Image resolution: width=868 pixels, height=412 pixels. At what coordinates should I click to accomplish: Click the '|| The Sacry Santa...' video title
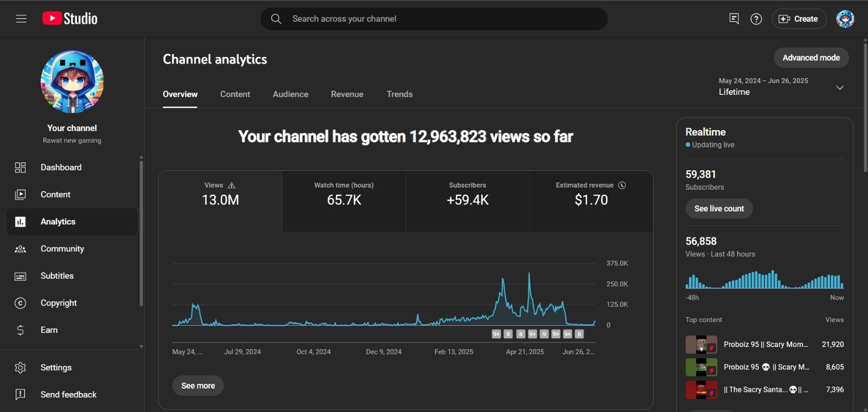pyautogui.click(x=765, y=390)
